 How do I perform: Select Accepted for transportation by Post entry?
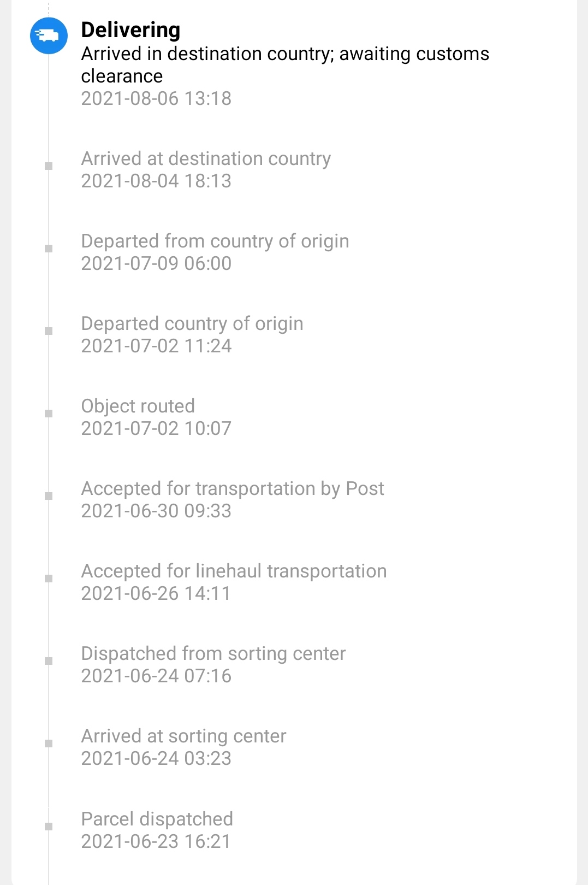point(233,499)
